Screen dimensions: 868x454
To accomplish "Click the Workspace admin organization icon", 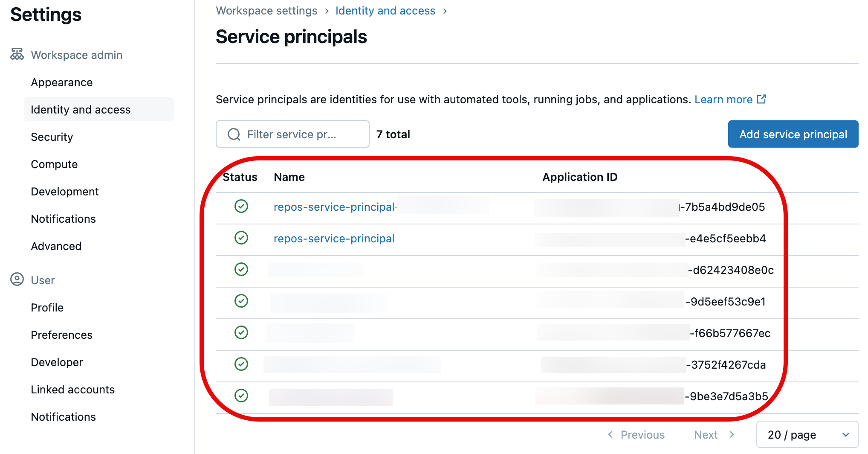I will 17,54.
